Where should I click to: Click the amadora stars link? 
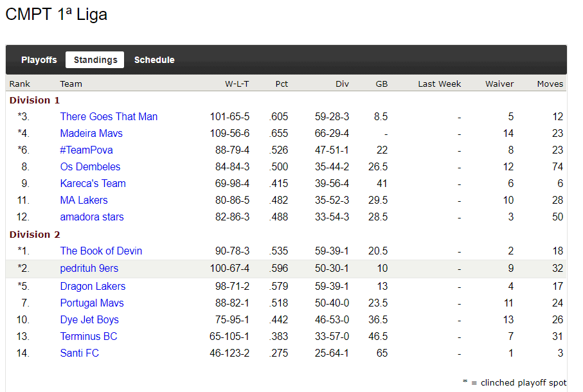pyautogui.click(x=92, y=217)
